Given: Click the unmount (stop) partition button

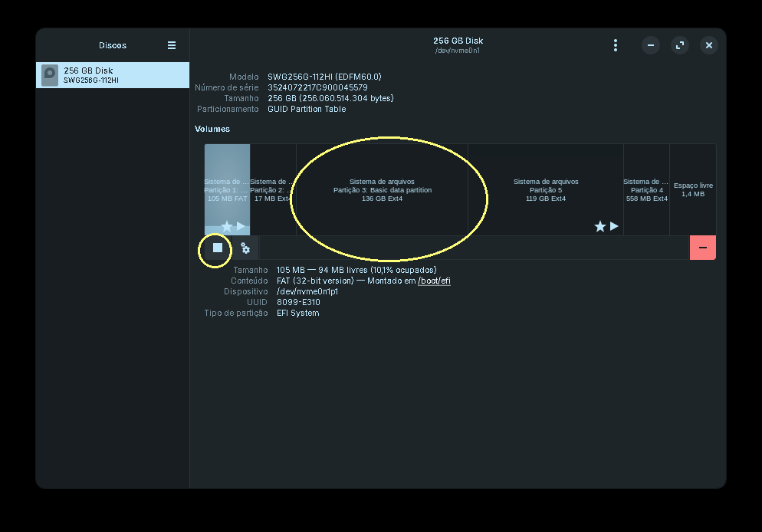Looking at the screenshot, I should pos(218,248).
